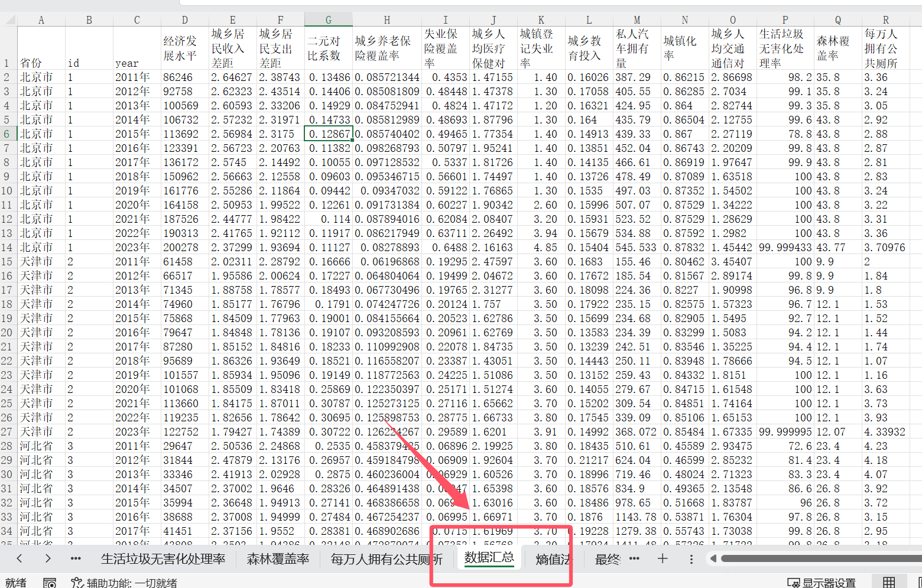
Task: Open the 每万人拥有公共厕所 sheet tab
Action: click(x=387, y=559)
